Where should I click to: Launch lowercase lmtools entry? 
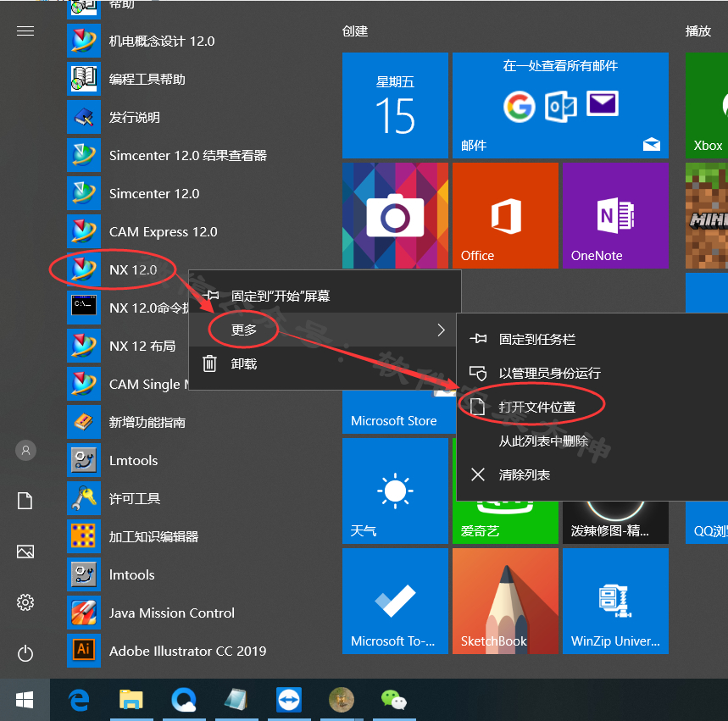pos(84,574)
